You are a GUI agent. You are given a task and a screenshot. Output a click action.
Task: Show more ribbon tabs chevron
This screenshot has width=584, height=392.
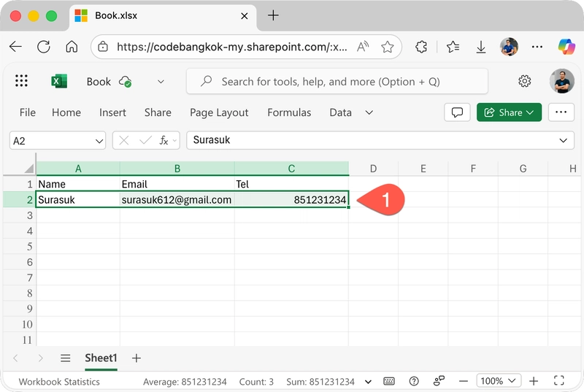tap(369, 112)
